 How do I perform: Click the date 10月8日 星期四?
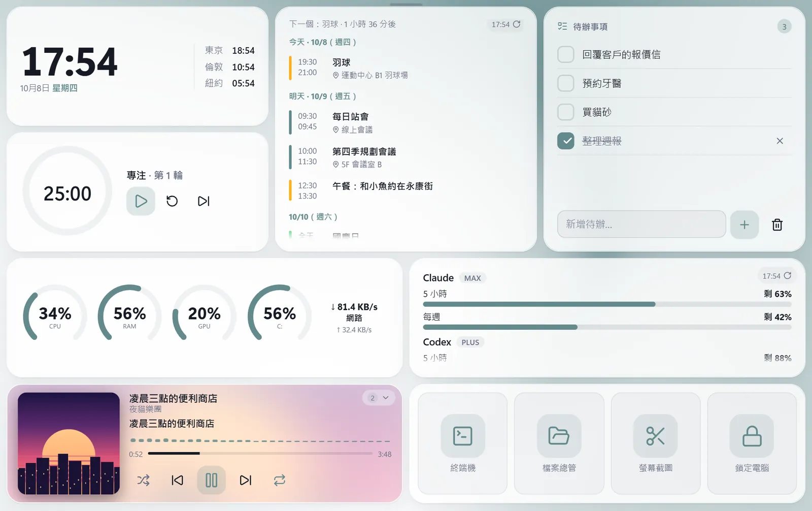49,88
